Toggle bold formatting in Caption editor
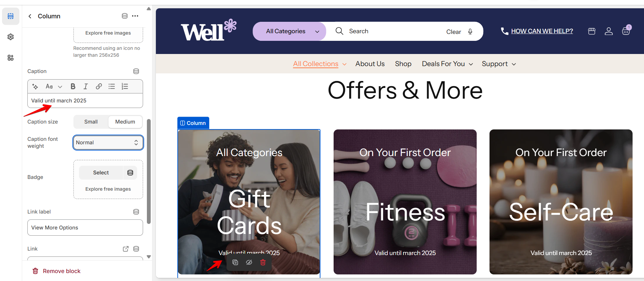The width and height of the screenshot is (644, 281). (x=73, y=87)
